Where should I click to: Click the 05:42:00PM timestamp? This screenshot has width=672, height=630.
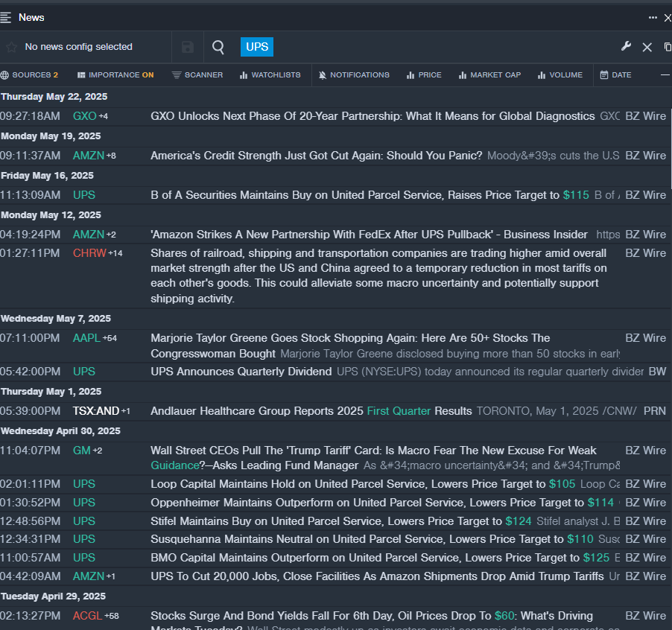[30, 372]
